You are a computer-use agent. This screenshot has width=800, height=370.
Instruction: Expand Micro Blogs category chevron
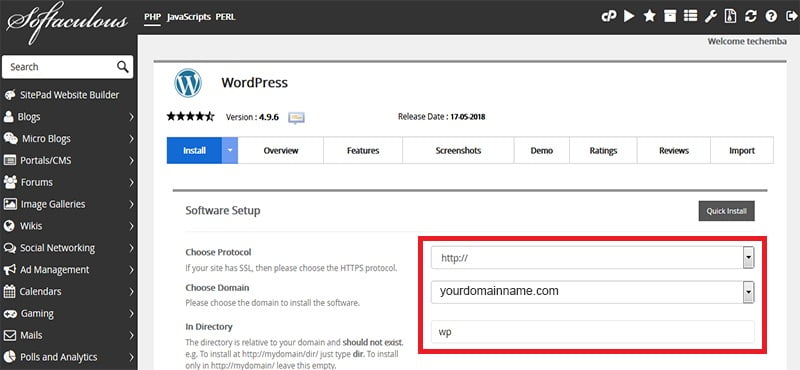(x=131, y=139)
